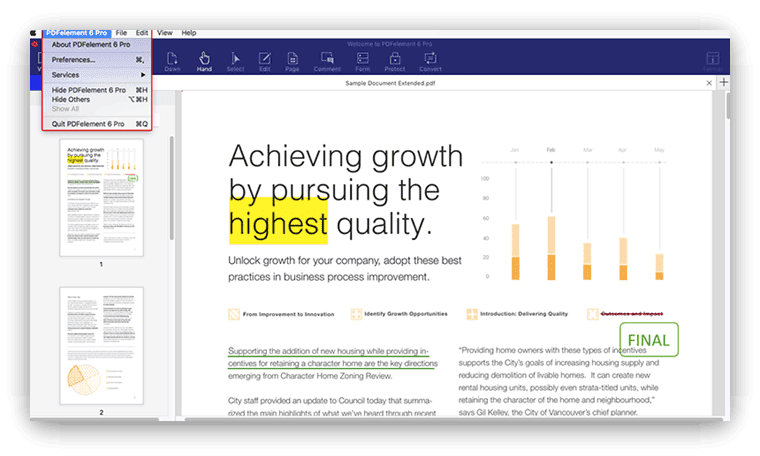The height and width of the screenshot is (456, 760).
Task: Select page 2 thumbnail in sidebar
Action: pyautogui.click(x=101, y=343)
